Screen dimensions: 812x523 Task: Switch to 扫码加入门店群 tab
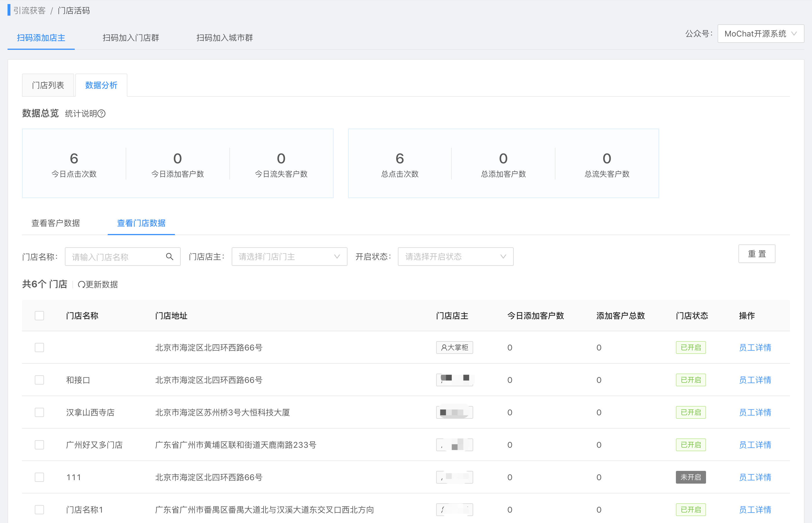pyautogui.click(x=131, y=38)
